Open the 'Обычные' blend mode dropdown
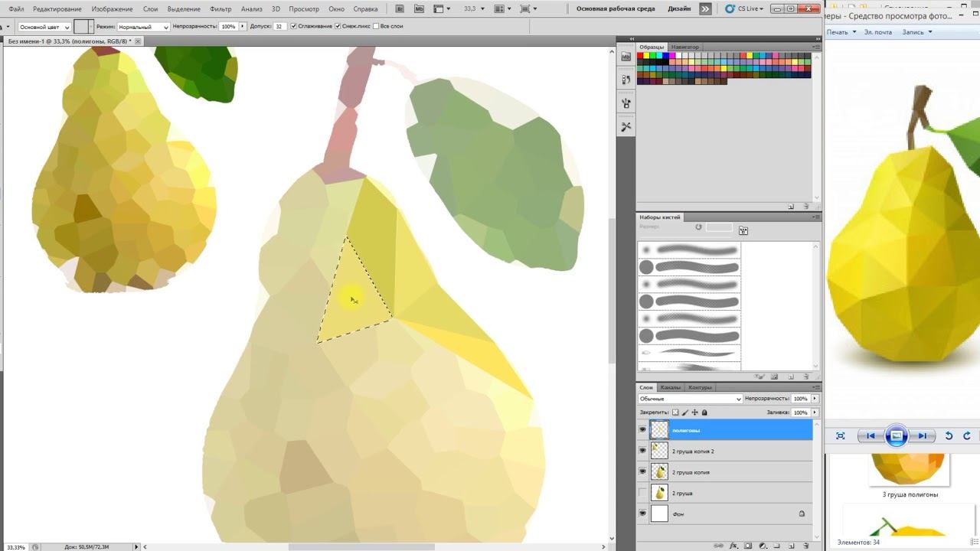The width and height of the screenshot is (980, 551). click(x=690, y=399)
